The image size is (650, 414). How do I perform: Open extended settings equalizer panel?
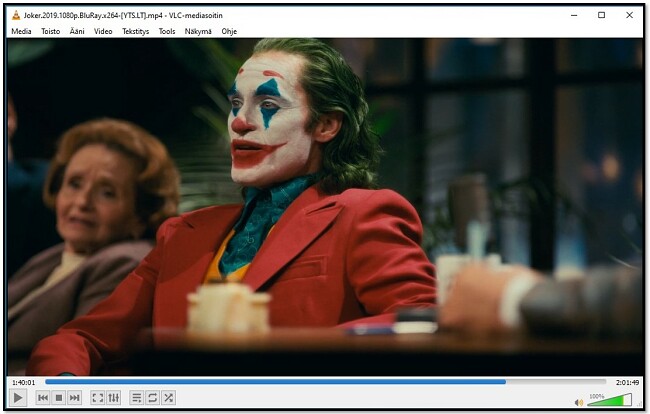(x=114, y=398)
